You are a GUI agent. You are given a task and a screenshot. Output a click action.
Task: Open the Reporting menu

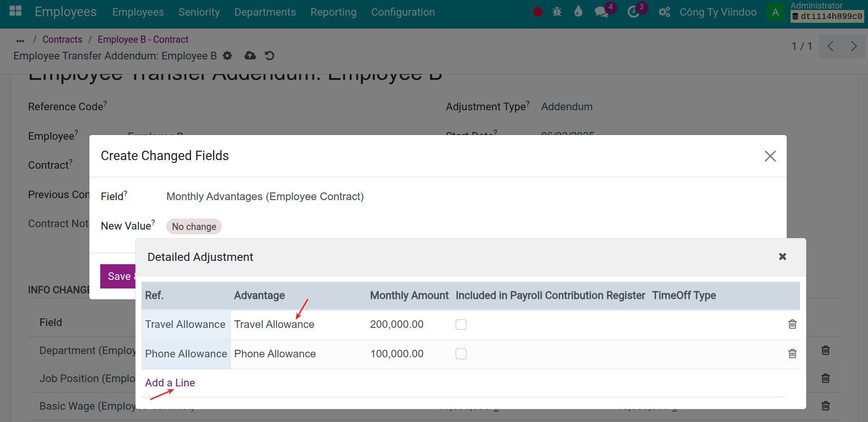333,12
